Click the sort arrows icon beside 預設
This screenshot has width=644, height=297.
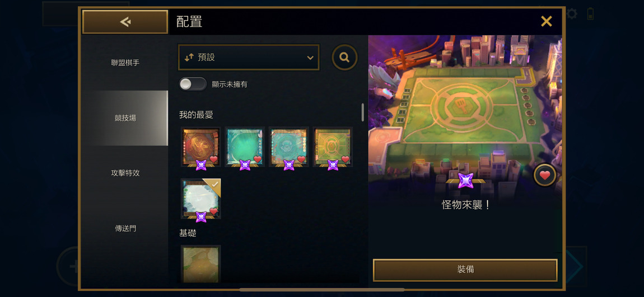(x=189, y=58)
